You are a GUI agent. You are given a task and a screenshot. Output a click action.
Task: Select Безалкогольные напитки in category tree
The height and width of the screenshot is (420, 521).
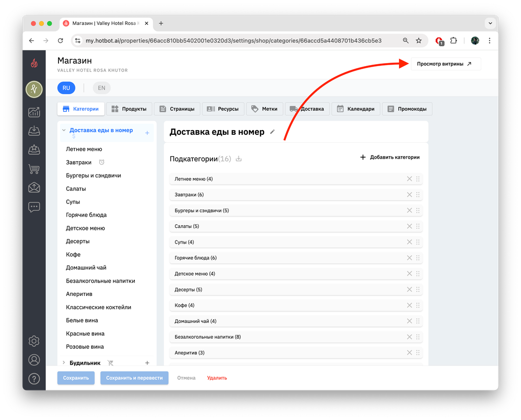[x=100, y=281]
